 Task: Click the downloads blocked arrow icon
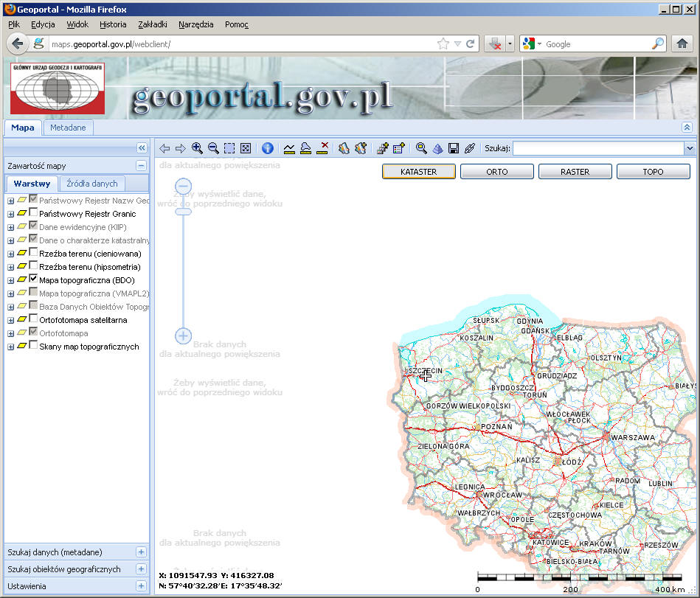pyautogui.click(x=495, y=44)
